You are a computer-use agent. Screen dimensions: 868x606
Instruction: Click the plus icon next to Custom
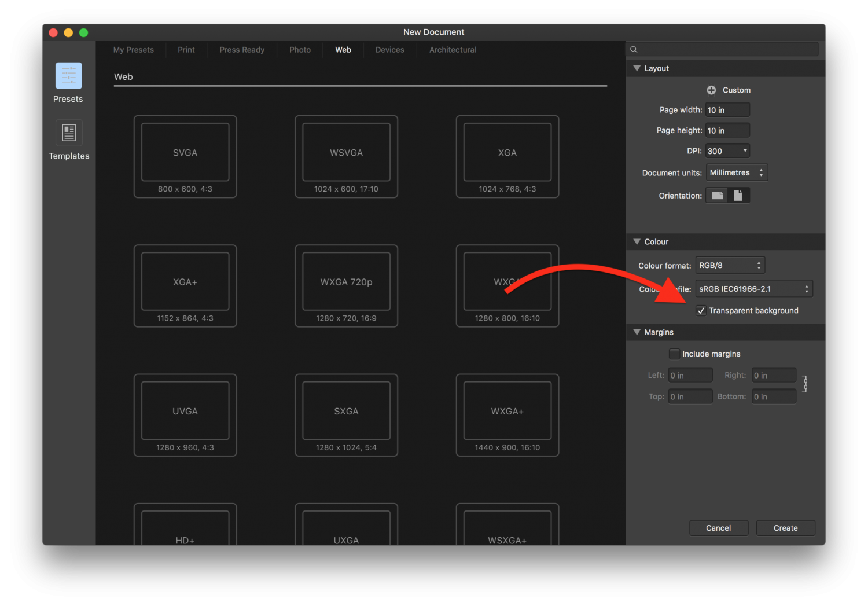(711, 90)
